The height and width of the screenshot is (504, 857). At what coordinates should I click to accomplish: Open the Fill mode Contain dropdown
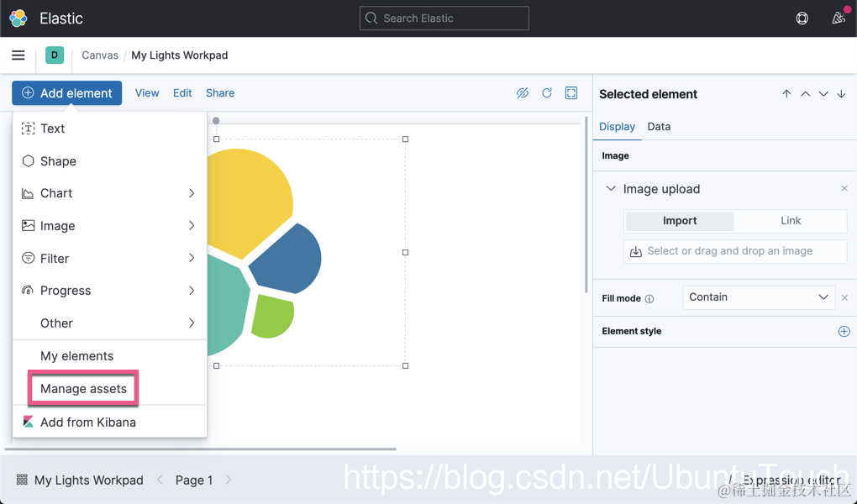point(759,297)
